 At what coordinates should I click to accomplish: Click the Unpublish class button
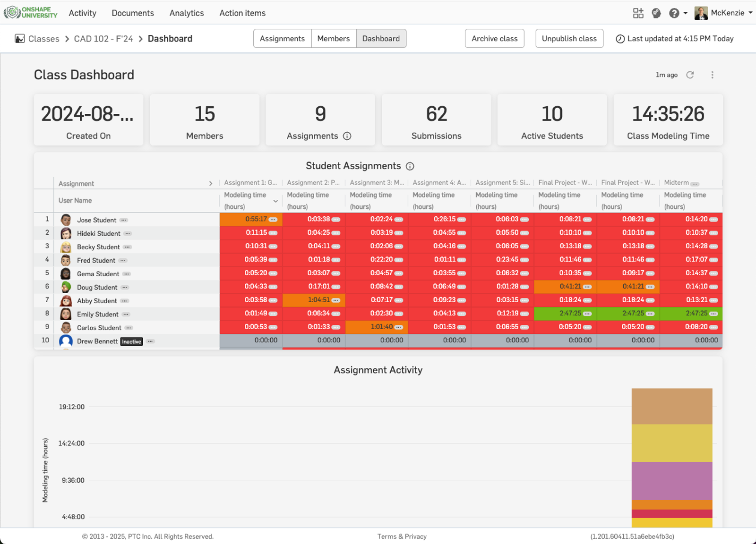(x=569, y=39)
